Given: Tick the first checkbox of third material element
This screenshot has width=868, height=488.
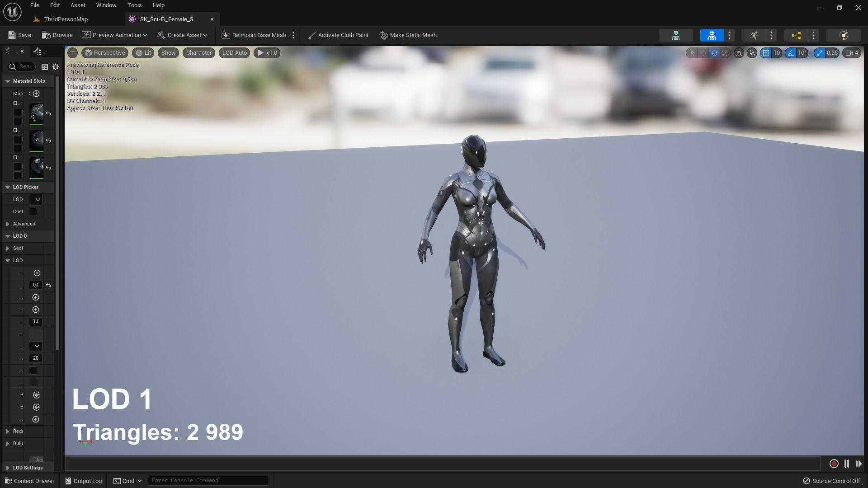Looking at the screenshot, I should (17, 166).
